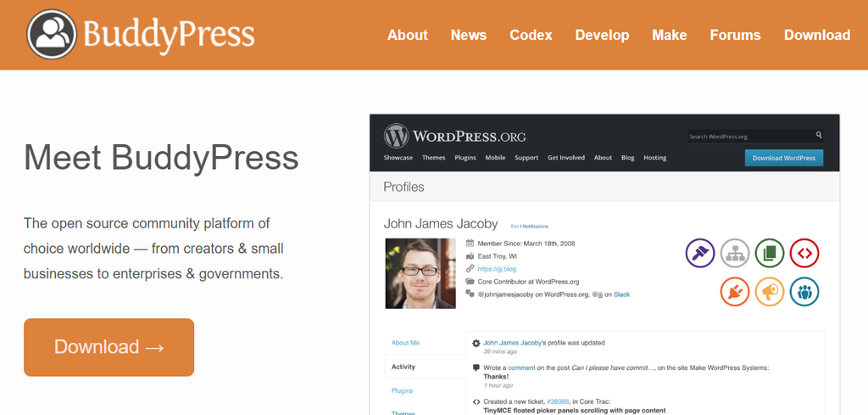868x415 pixels.
Task: Click the orange plug badge icon
Action: pos(735,291)
